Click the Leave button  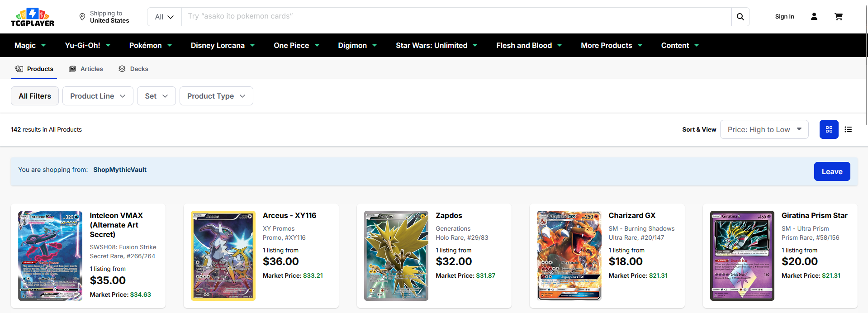click(x=832, y=171)
